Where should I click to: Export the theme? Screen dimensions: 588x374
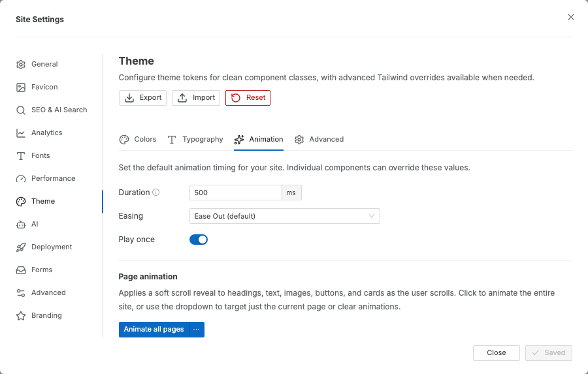142,98
